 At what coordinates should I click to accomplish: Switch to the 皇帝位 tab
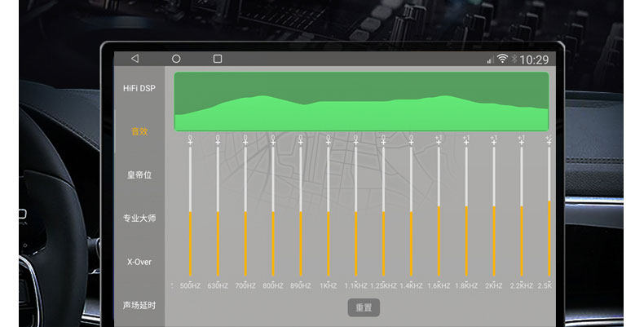(x=139, y=175)
